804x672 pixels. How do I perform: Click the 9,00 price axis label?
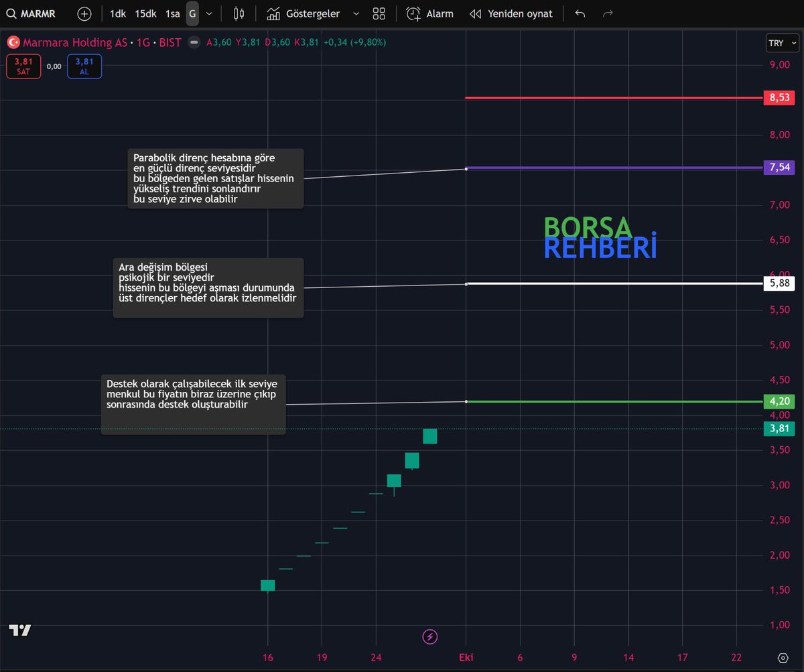(779, 65)
